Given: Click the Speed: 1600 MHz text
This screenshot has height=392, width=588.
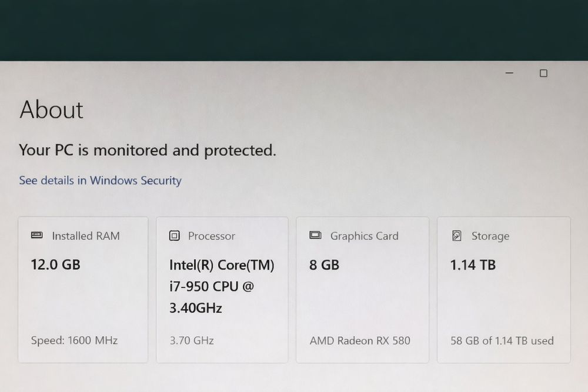Looking at the screenshot, I should 74,340.
